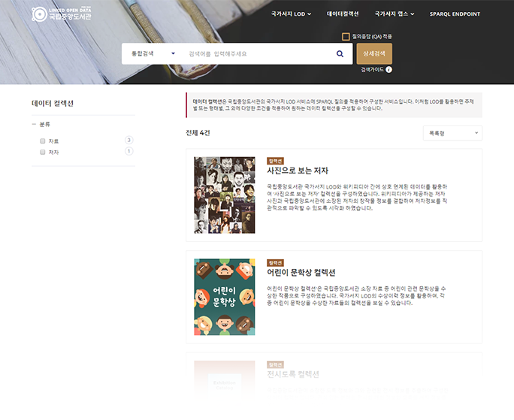Click the 컬렉션 tag above 어린이 문학상 컬렉션
The height and width of the screenshot is (420, 514).
coord(275,263)
